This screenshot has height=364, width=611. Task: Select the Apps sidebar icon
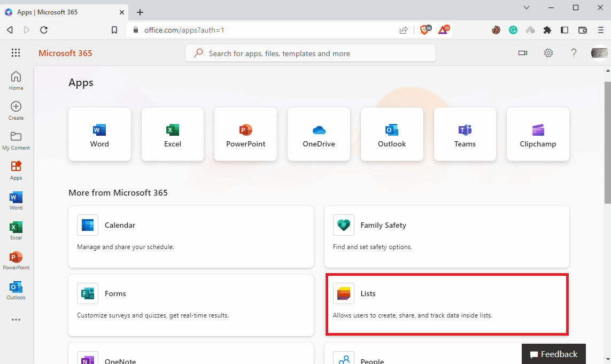pos(16,171)
